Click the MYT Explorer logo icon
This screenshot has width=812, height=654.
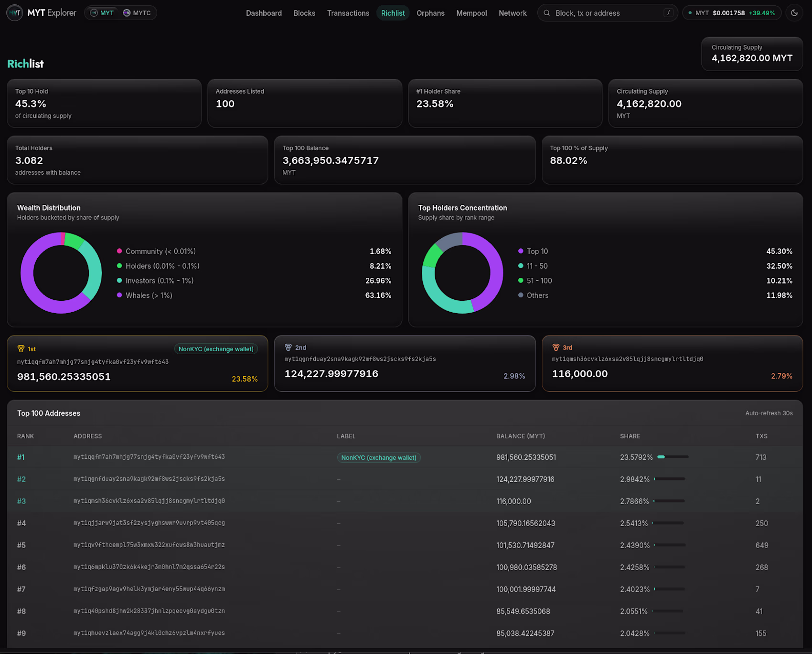[15, 13]
